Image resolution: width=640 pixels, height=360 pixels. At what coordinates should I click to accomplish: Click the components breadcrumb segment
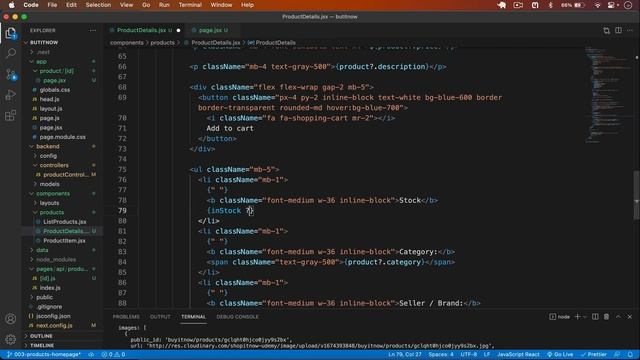tap(127, 42)
